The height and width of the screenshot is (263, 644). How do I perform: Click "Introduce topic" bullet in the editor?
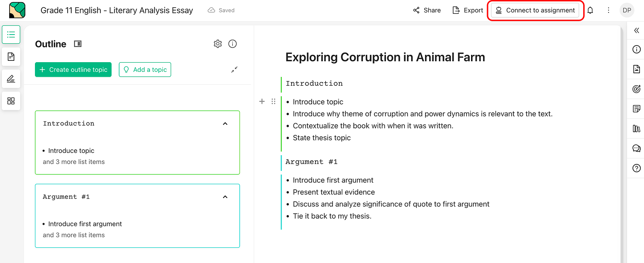[x=318, y=102]
